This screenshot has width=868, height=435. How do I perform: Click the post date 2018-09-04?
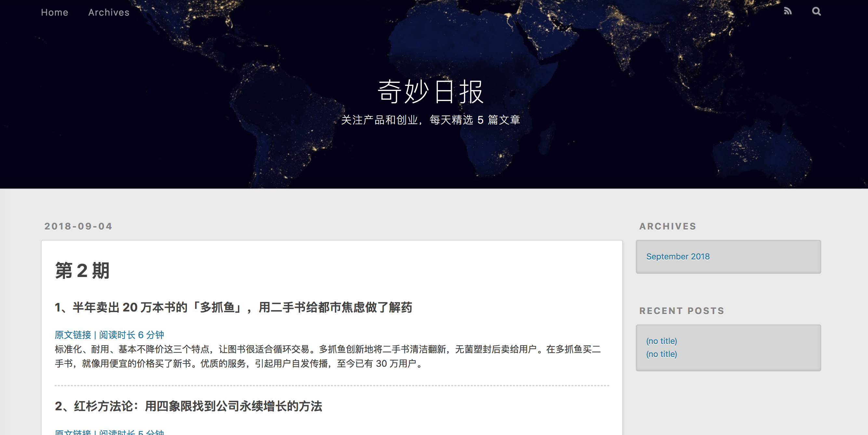[78, 226]
